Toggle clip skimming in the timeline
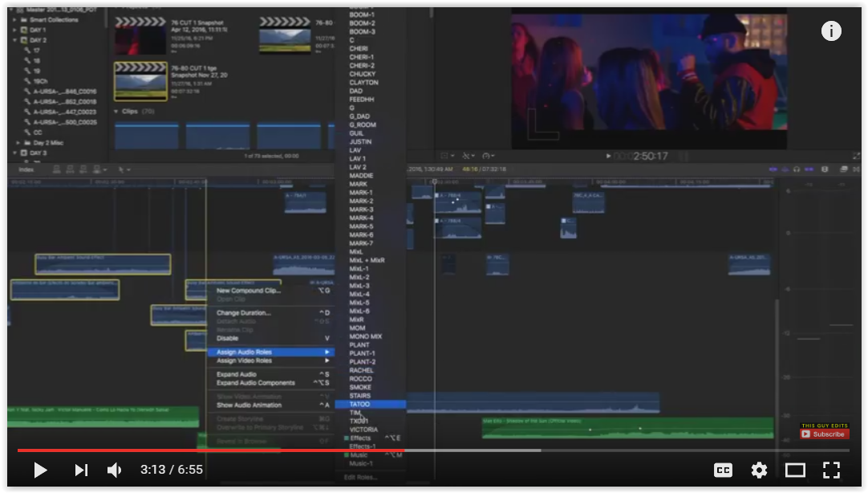Screen dimensions: 868x493 [x=773, y=169]
